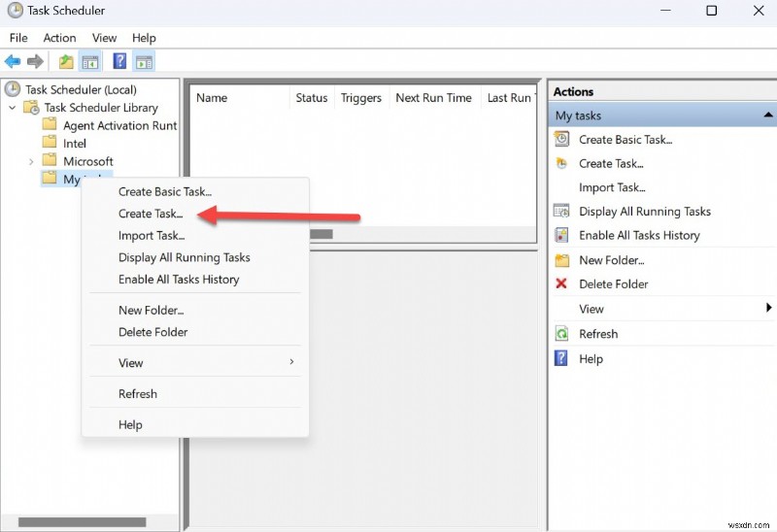The width and height of the screenshot is (777, 532).
Task: Collapse the My tasks section in Actions
Action: pos(768,115)
